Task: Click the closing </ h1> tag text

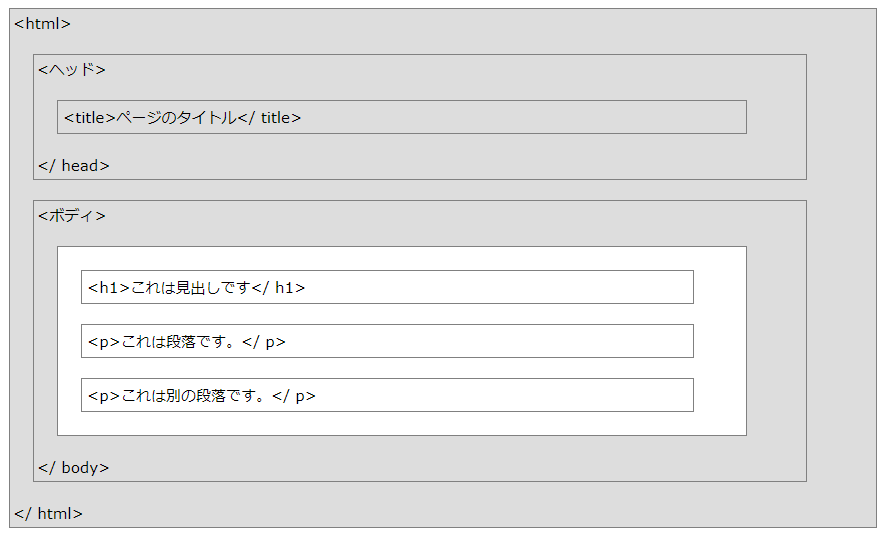Action: coord(278,288)
